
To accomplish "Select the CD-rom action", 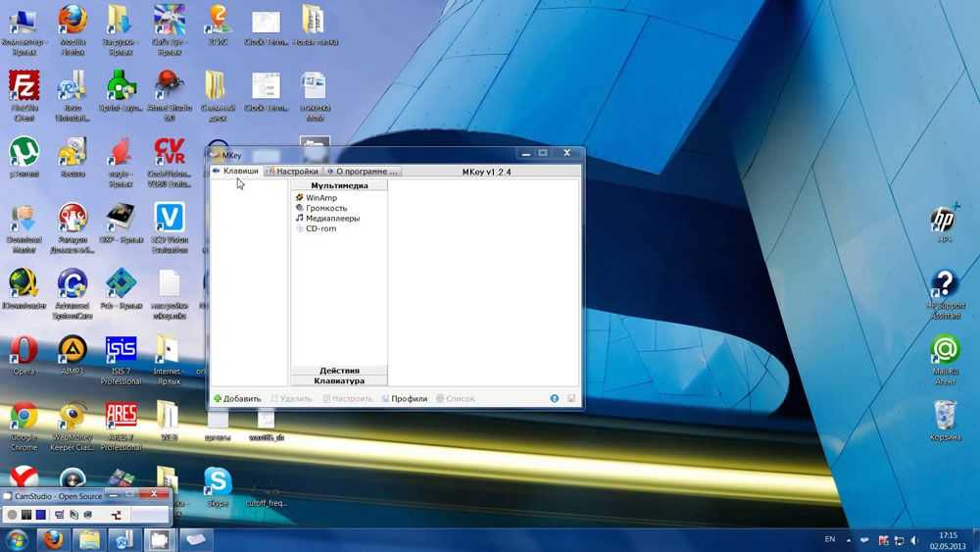I will click(320, 228).
